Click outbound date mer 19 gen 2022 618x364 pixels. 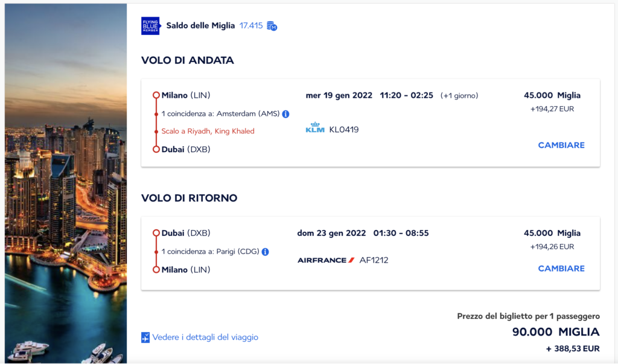point(339,95)
